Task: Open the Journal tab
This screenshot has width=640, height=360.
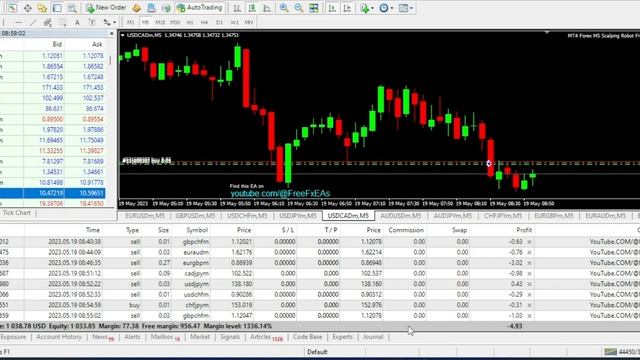Action: pos(373,337)
